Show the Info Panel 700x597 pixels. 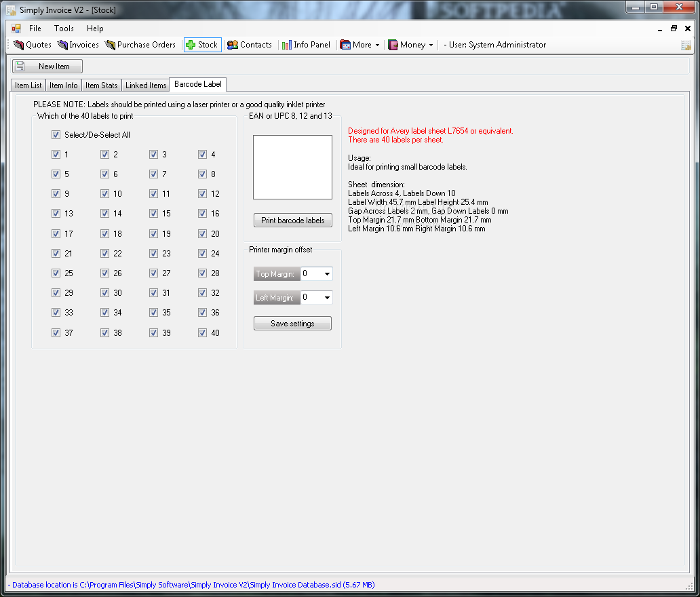307,45
